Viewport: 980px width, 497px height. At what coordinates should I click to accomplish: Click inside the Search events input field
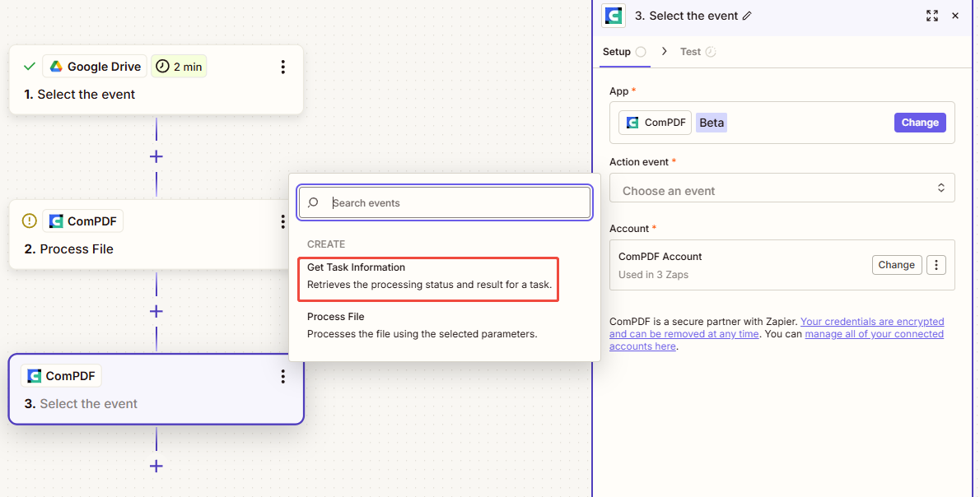coord(428,202)
